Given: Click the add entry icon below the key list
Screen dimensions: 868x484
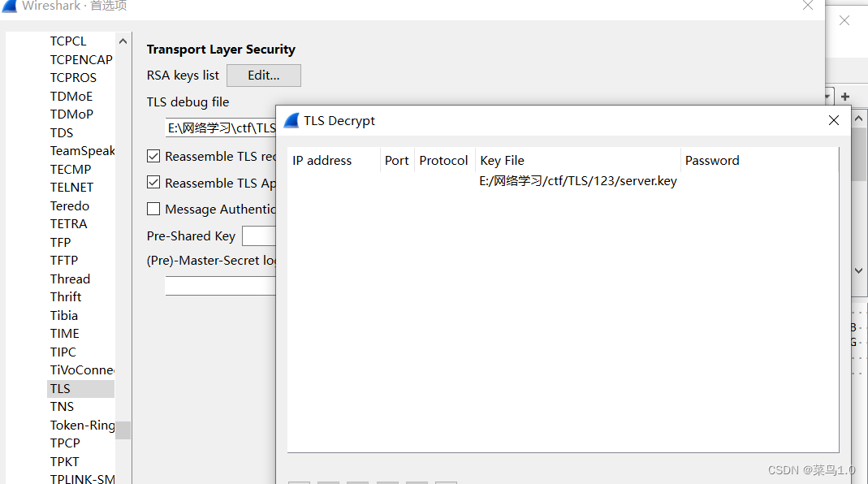Looking at the screenshot, I should [x=299, y=481].
